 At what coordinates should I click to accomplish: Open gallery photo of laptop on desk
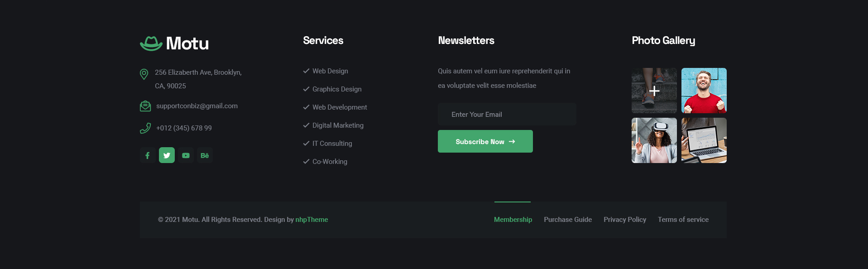[704, 140]
